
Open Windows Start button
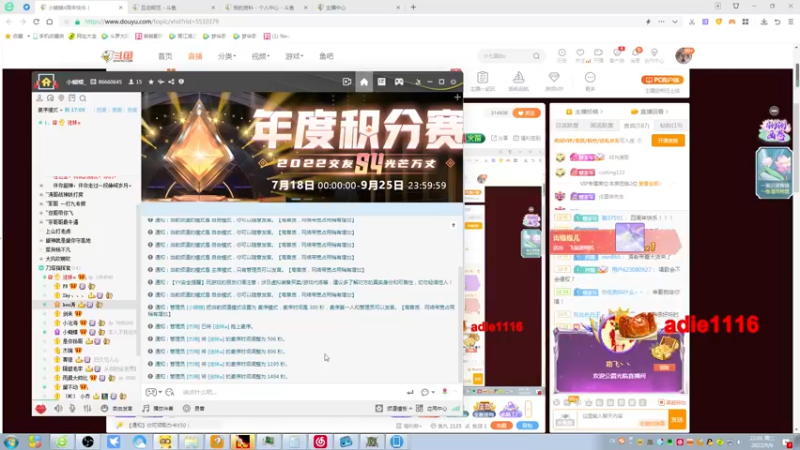11,441
